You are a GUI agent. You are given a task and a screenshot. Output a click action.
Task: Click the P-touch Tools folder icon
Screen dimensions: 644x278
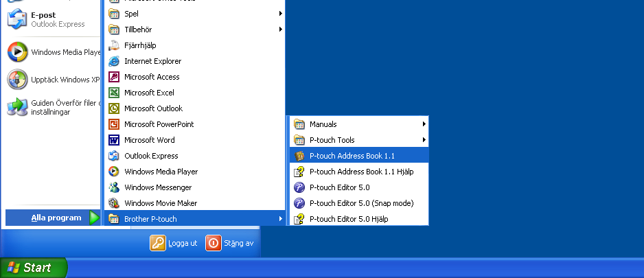[x=299, y=140]
